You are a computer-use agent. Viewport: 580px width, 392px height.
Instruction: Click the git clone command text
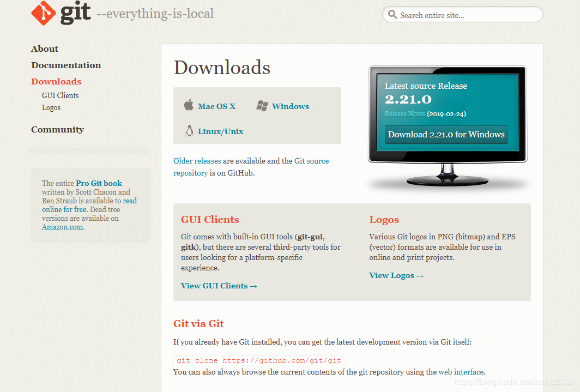pos(259,360)
